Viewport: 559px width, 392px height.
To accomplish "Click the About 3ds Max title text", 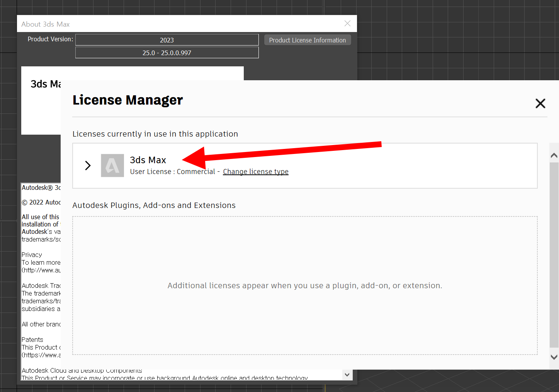I will click(x=46, y=24).
